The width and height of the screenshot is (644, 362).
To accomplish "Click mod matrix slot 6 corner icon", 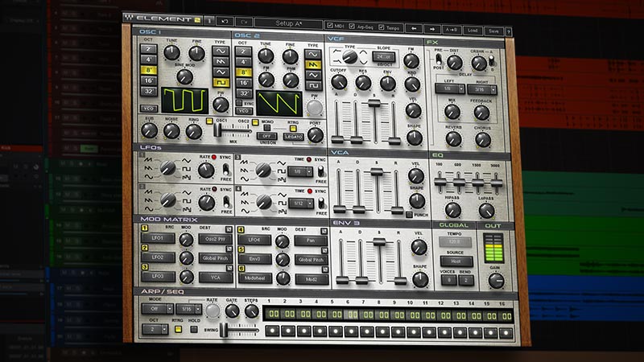I will tap(324, 269).
